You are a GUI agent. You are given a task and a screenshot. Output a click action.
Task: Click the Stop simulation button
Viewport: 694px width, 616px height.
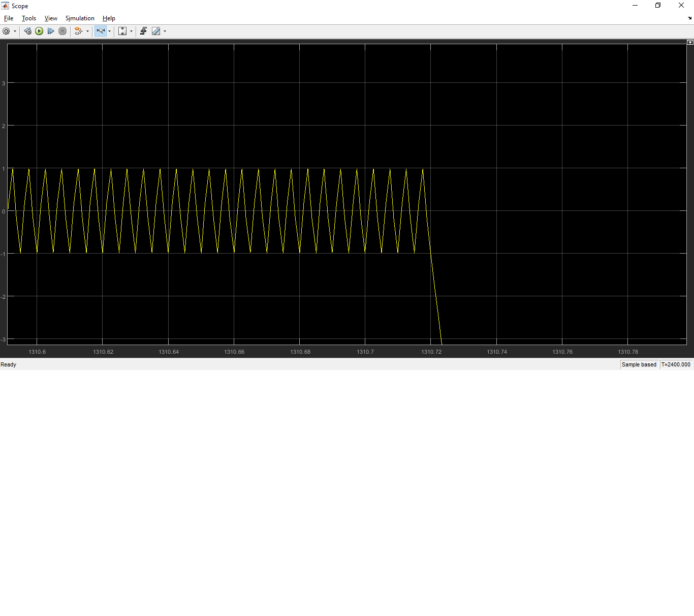tap(62, 32)
